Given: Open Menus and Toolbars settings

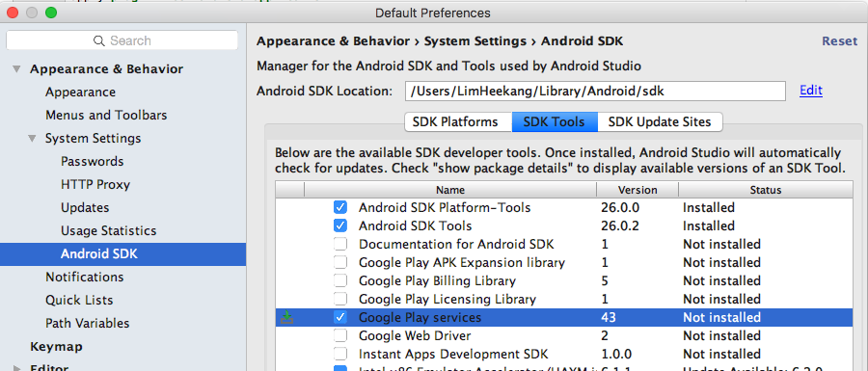Looking at the screenshot, I should pos(106,116).
